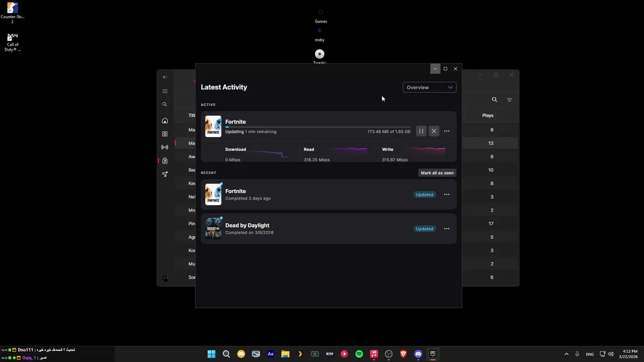The height and width of the screenshot is (362, 644).
Task: Click "Completed 3 days ago" text
Action: (248, 199)
